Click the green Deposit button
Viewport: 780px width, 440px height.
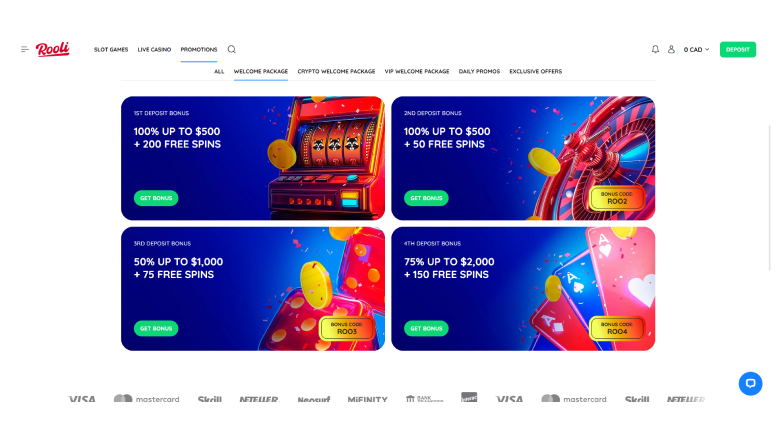[738, 49]
